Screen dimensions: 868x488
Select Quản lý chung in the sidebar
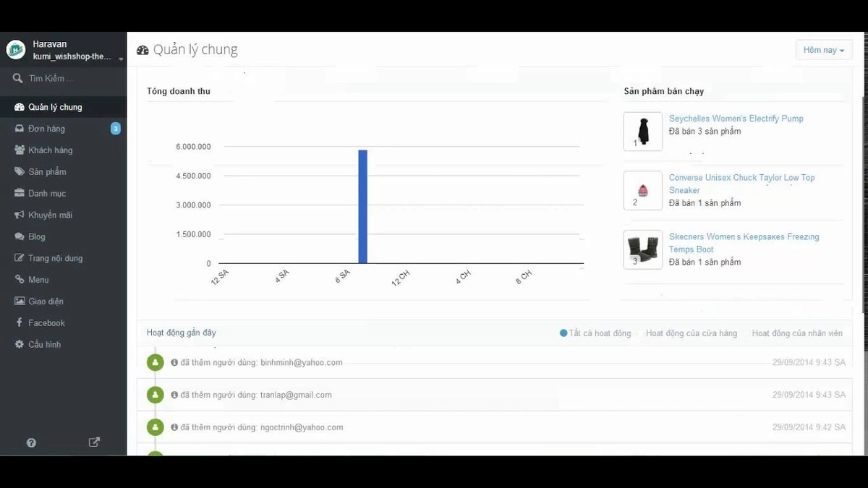pos(51,106)
